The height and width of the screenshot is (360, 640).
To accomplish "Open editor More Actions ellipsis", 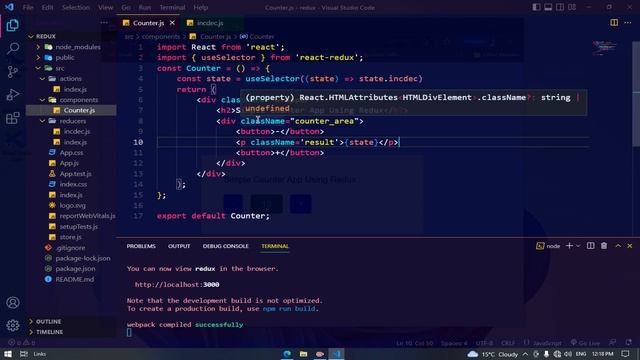I will [628, 23].
